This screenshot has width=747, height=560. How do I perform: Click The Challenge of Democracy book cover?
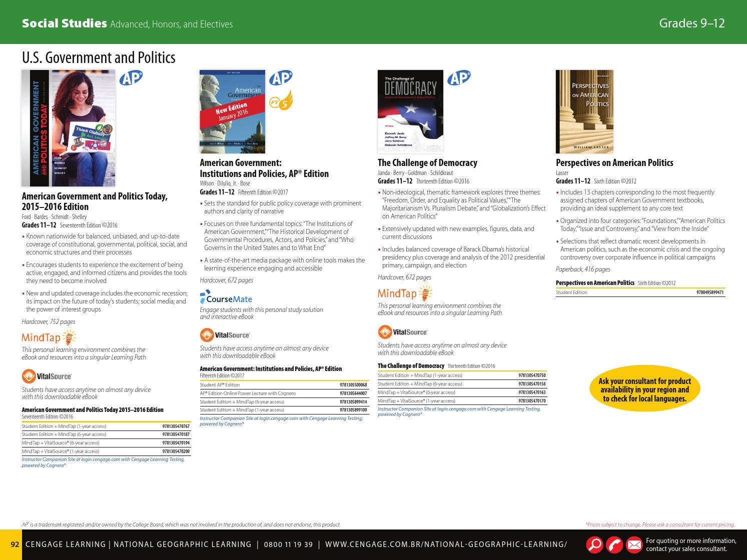coord(410,111)
